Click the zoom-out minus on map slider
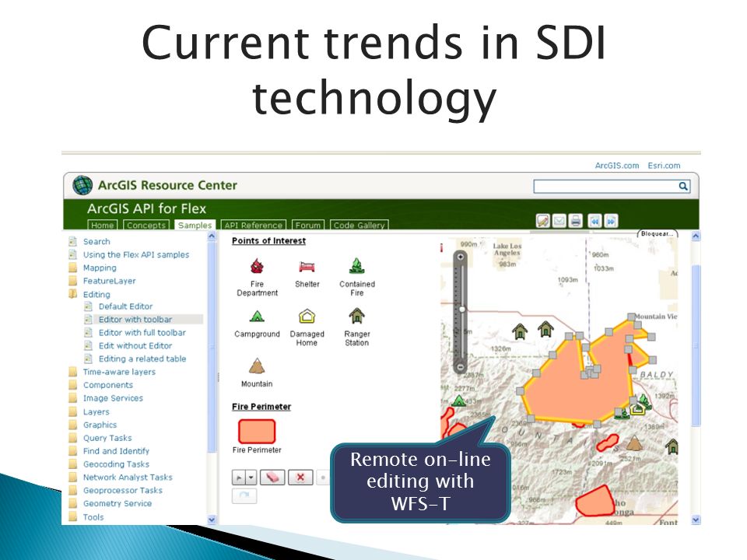747x560 pixels. (461, 367)
